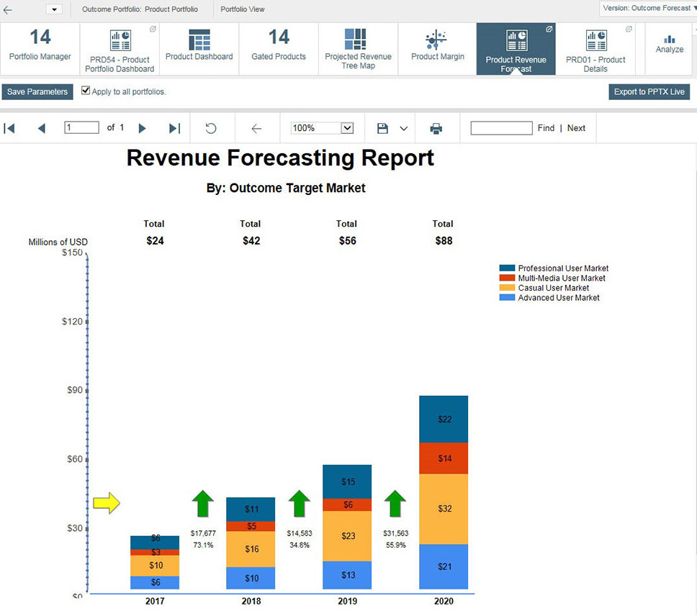The image size is (697, 616).
Task: Refresh the report
Action: coord(211,128)
